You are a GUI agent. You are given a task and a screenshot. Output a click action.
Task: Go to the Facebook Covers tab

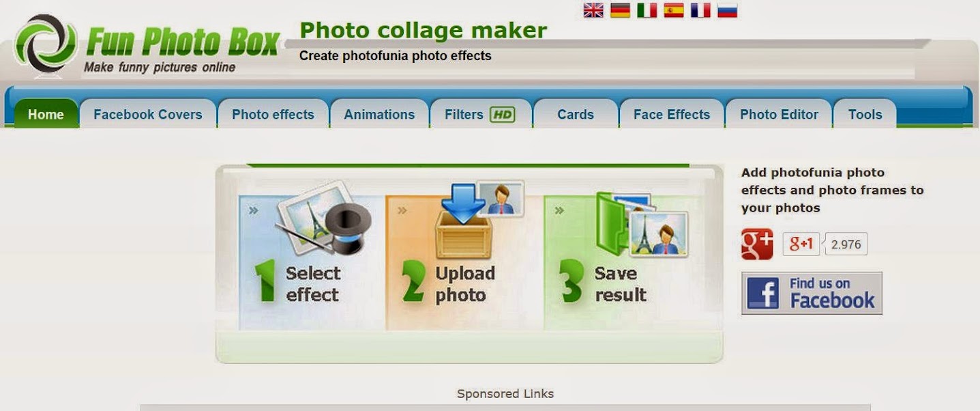pyautogui.click(x=148, y=114)
